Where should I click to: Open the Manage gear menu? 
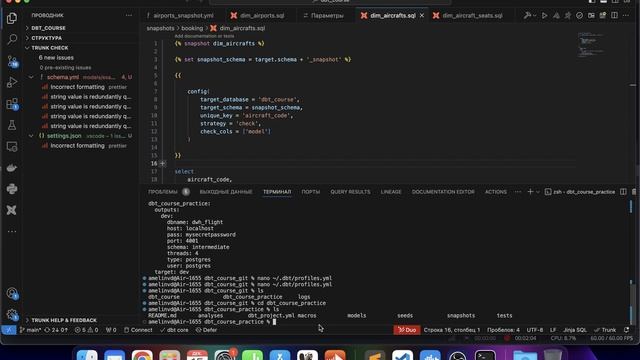click(12, 315)
